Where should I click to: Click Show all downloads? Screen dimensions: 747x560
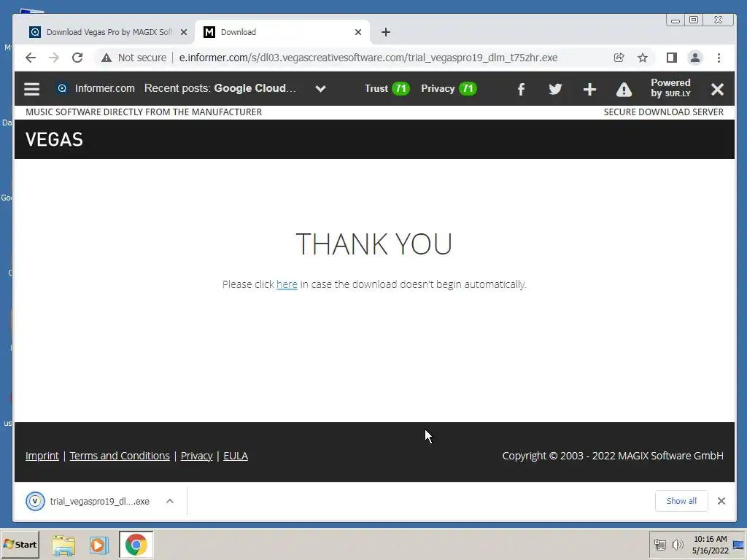681,501
